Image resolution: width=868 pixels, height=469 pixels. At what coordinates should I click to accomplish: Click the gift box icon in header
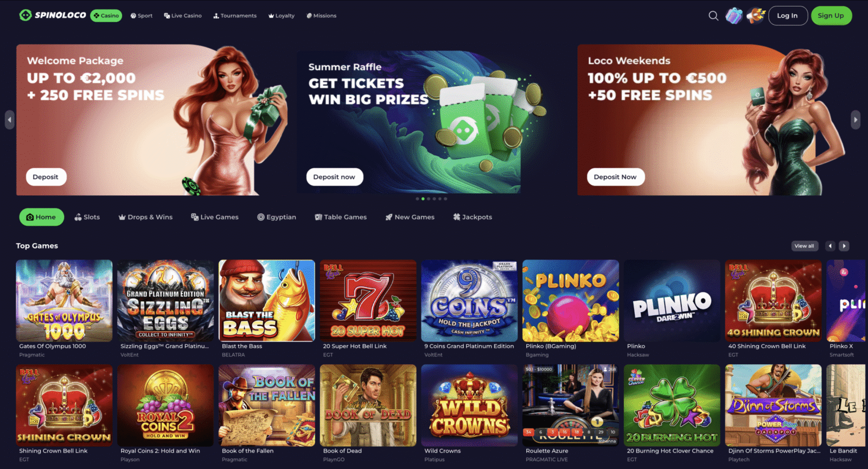tap(734, 16)
